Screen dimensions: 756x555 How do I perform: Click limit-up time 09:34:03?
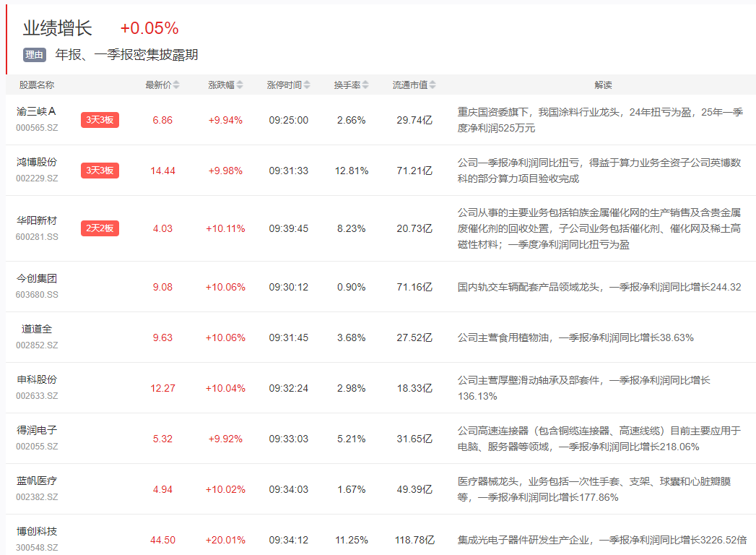[288, 490]
